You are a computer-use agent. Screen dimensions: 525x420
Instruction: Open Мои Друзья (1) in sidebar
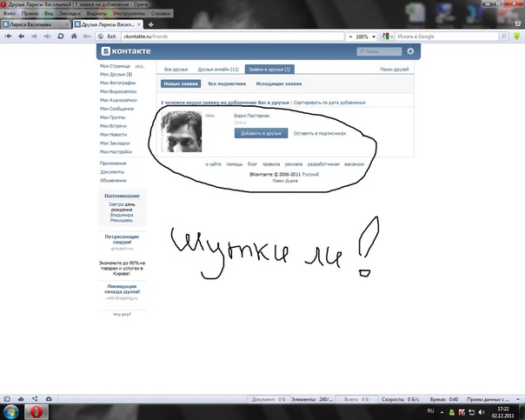tap(116, 75)
